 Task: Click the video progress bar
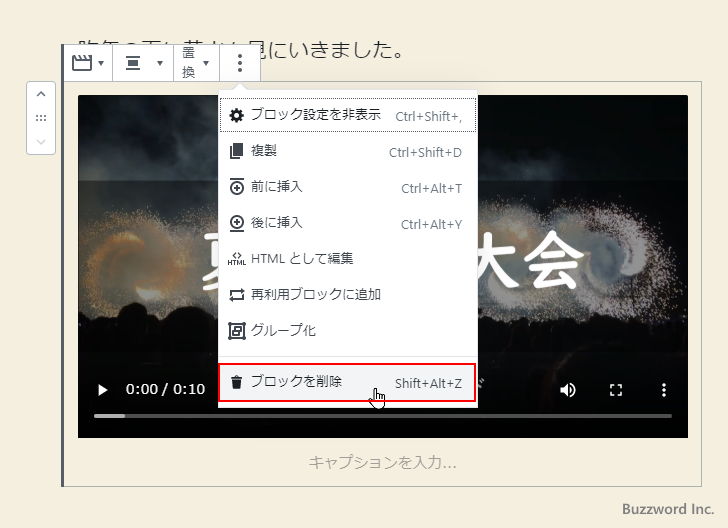click(382, 415)
